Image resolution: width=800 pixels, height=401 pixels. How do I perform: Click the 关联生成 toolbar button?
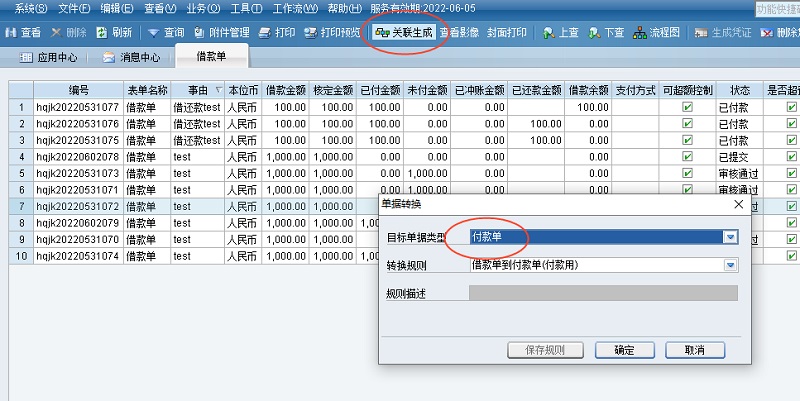tap(403, 32)
